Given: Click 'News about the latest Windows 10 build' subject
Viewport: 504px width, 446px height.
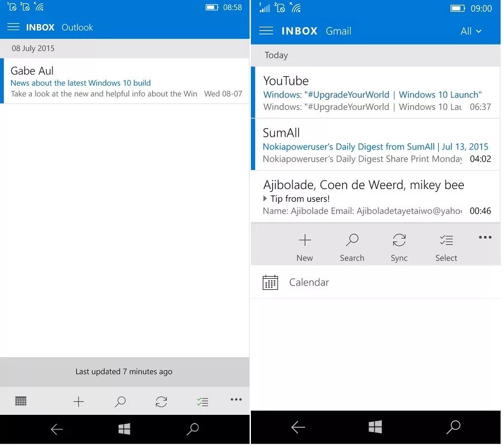Looking at the screenshot, I should (x=81, y=83).
